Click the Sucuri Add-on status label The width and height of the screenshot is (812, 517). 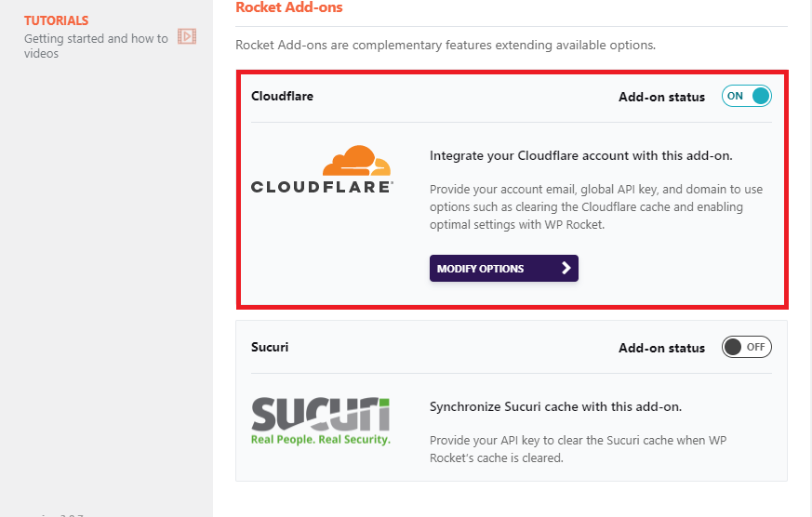click(x=661, y=348)
